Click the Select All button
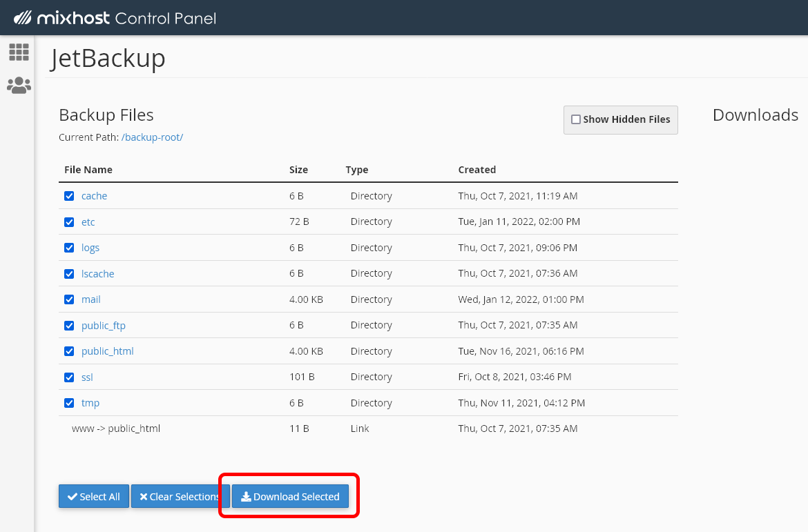This screenshot has height=532, width=808. click(x=94, y=497)
